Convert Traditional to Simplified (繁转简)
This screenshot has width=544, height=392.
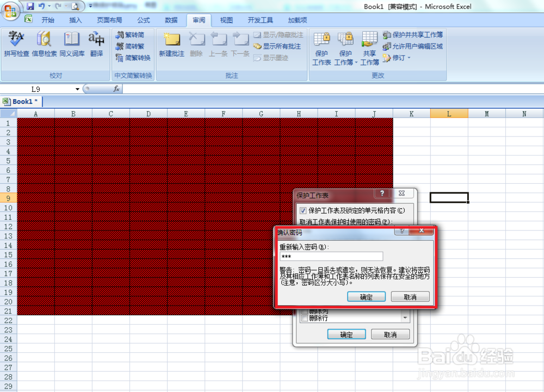[130, 35]
